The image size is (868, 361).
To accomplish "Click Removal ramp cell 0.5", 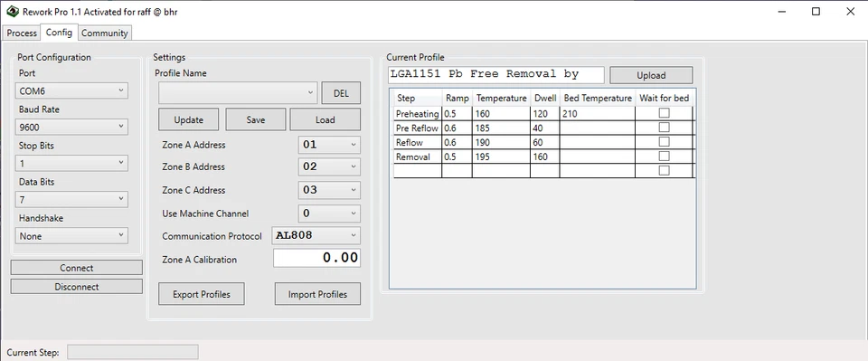I will pyautogui.click(x=458, y=157).
